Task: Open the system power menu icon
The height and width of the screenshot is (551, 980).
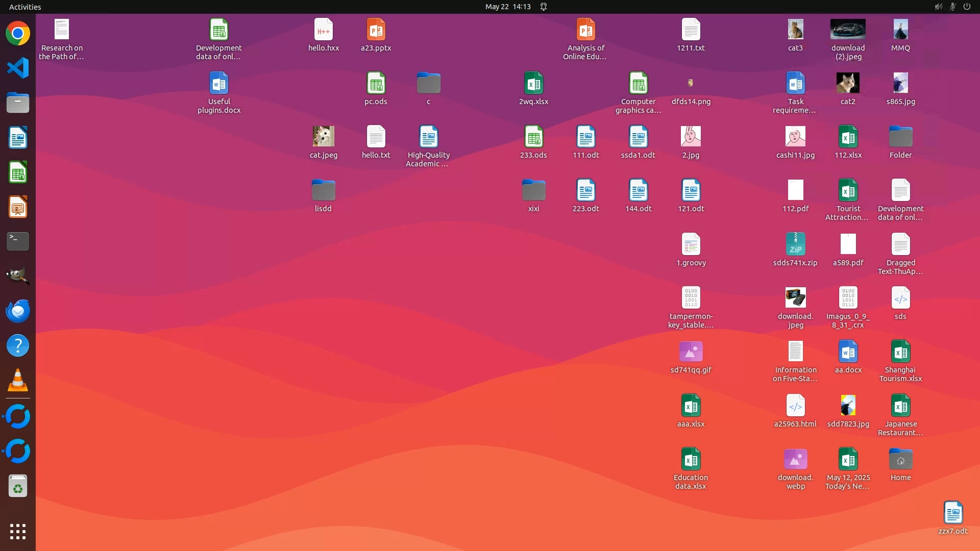Action: 967,7
